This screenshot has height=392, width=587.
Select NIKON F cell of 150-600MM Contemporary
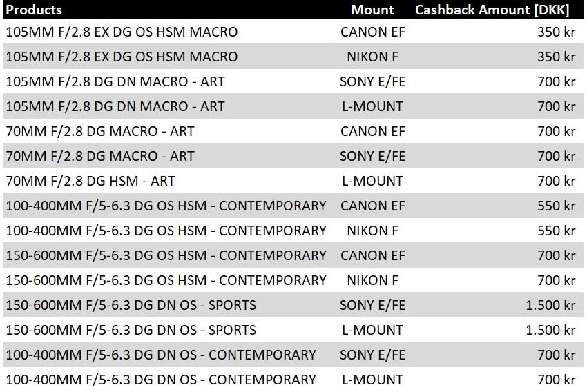(x=372, y=280)
